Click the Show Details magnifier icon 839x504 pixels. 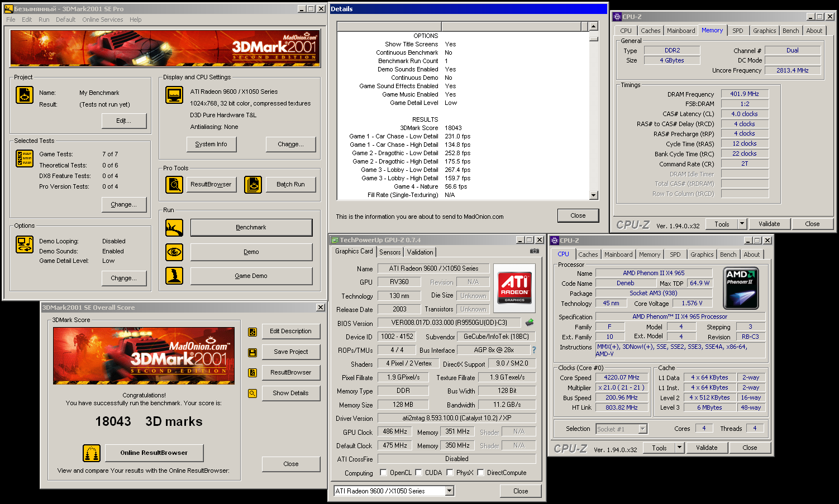252,393
